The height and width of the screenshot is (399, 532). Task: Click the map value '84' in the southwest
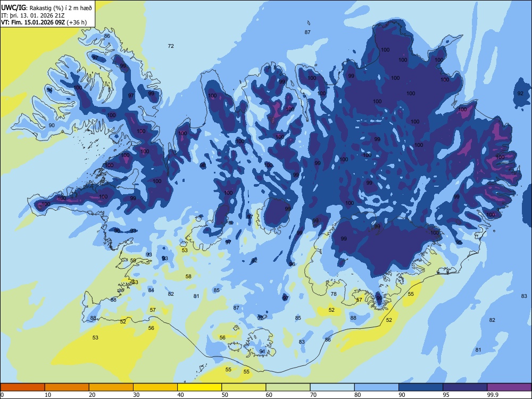point(151,290)
